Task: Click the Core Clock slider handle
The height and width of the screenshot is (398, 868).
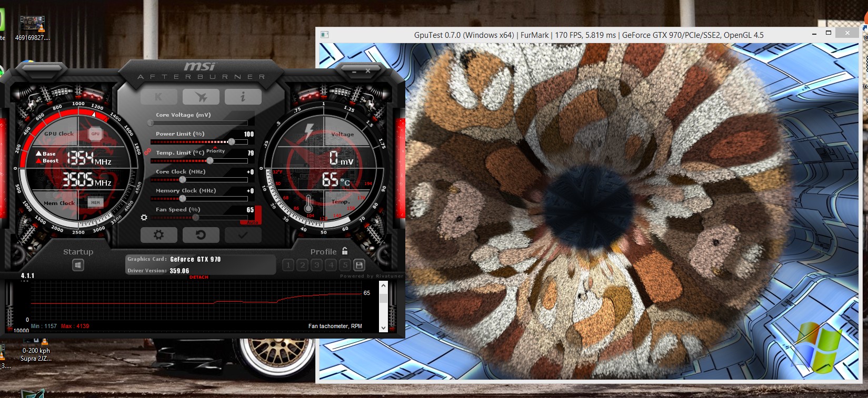Action: click(183, 180)
